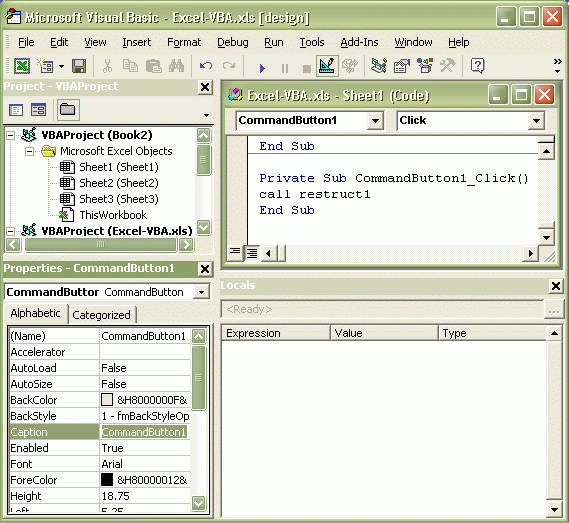Click the Enabled True value
The image size is (569, 523).
tap(144, 448)
